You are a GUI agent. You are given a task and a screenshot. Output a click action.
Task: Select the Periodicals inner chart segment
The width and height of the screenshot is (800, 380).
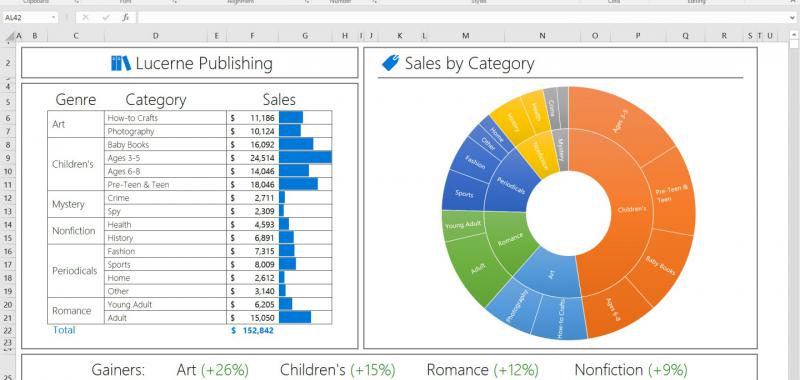pos(511,186)
